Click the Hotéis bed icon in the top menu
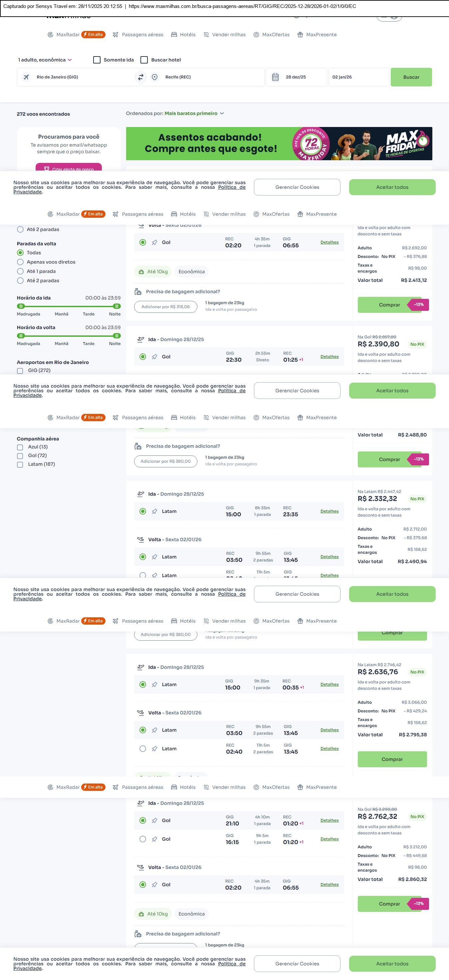The image size is (449, 980). [x=174, y=35]
